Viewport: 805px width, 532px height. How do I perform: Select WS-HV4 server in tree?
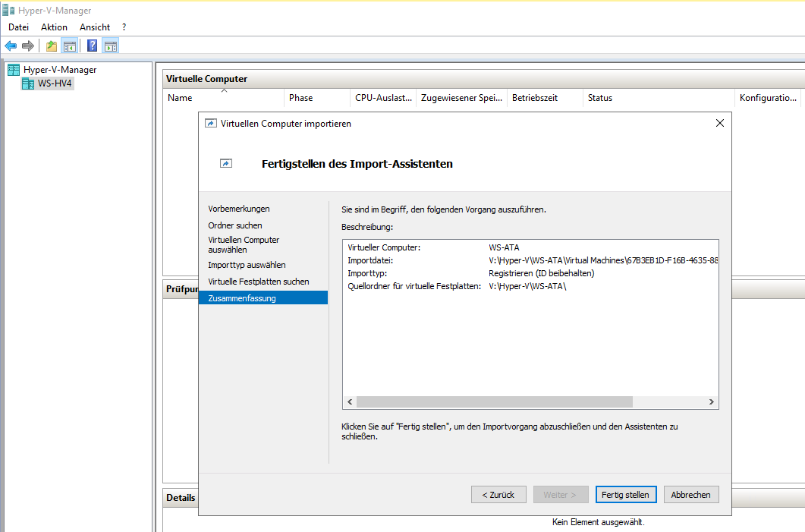click(55, 83)
